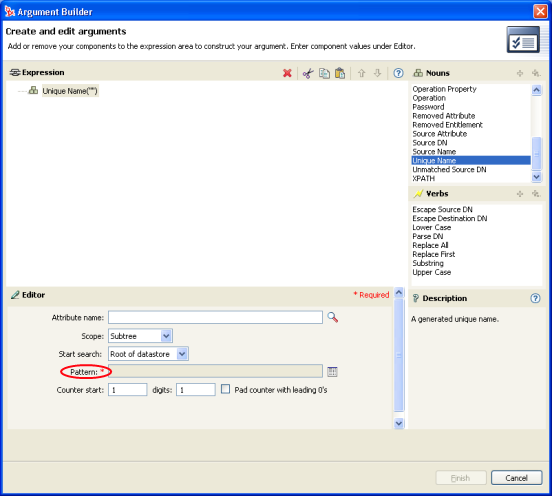Image resolution: width=552 pixels, height=496 pixels.
Task: Click the copy icon in Expression toolbar
Action: [x=324, y=73]
